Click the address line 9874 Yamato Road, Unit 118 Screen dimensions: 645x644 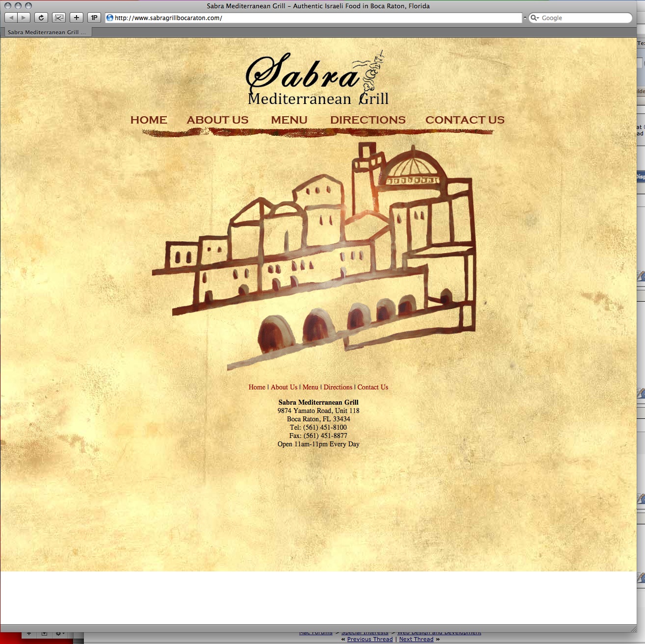pos(318,411)
